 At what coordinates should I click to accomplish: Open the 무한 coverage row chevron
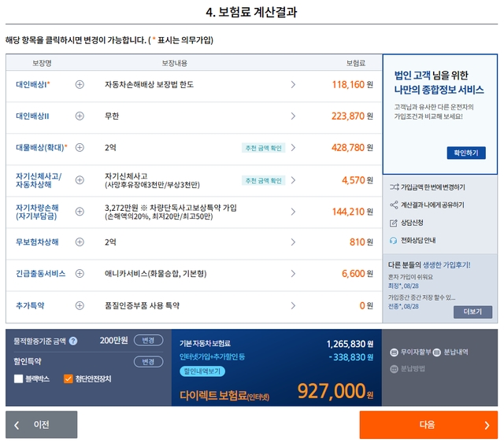click(293, 116)
